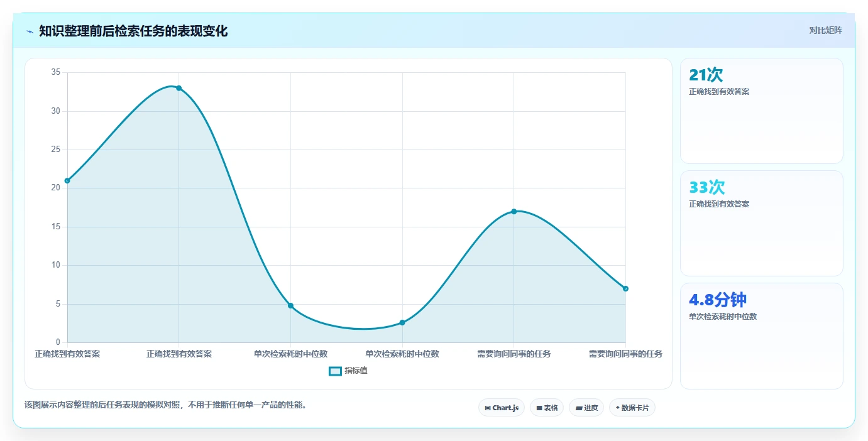This screenshot has width=868, height=441.
Task: Open the 对比矩阵 link in header
Action: [825, 30]
